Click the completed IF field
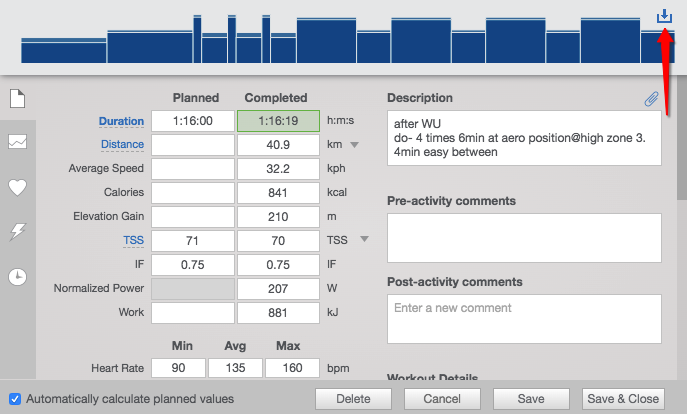Image resolution: width=687 pixels, height=414 pixels. click(278, 265)
